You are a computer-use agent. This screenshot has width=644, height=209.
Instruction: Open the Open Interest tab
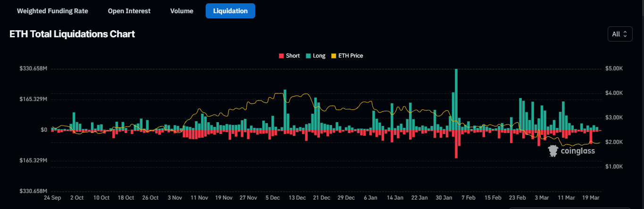tap(129, 11)
